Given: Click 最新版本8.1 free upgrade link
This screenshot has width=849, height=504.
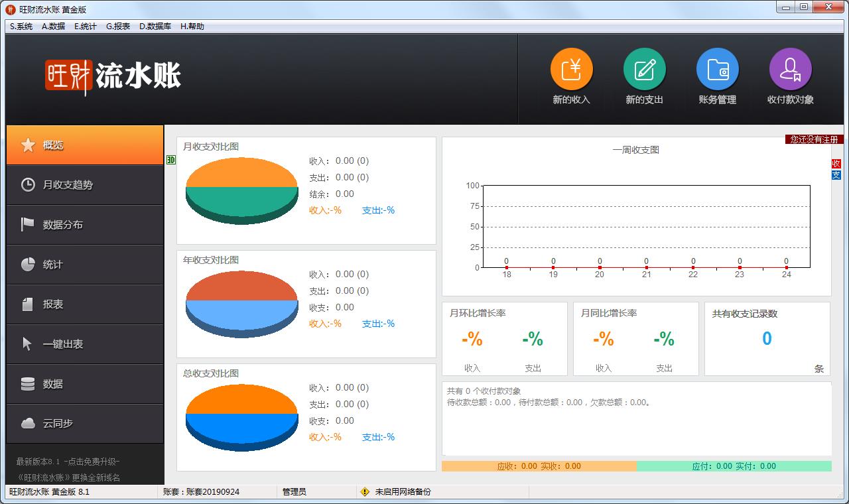Looking at the screenshot, I should 68,462.
